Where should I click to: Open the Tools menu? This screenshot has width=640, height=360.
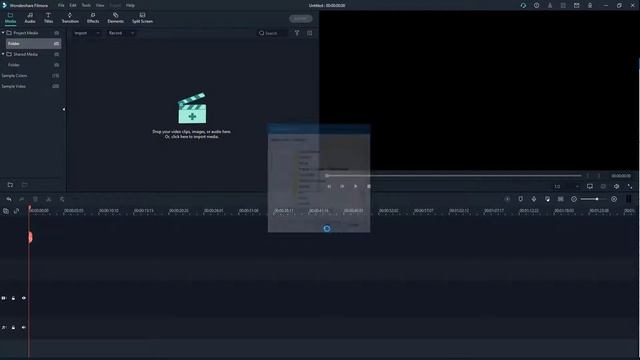[x=86, y=5]
